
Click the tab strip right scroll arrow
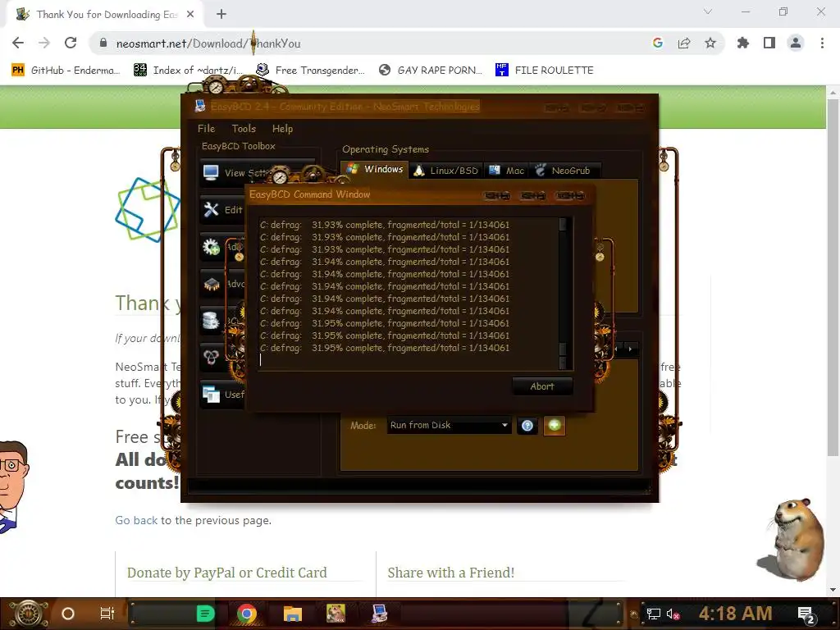[631, 349]
